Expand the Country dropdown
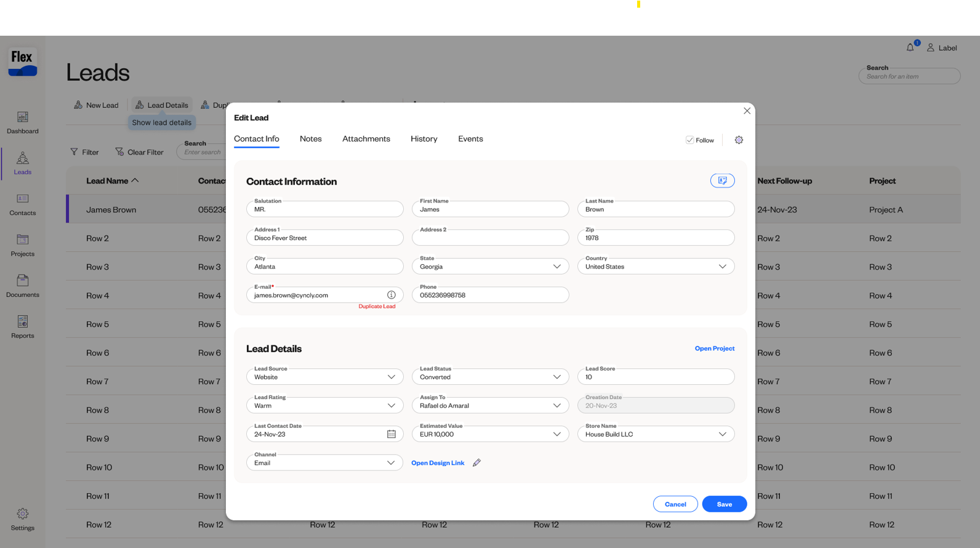The width and height of the screenshot is (980, 548). 656,267
